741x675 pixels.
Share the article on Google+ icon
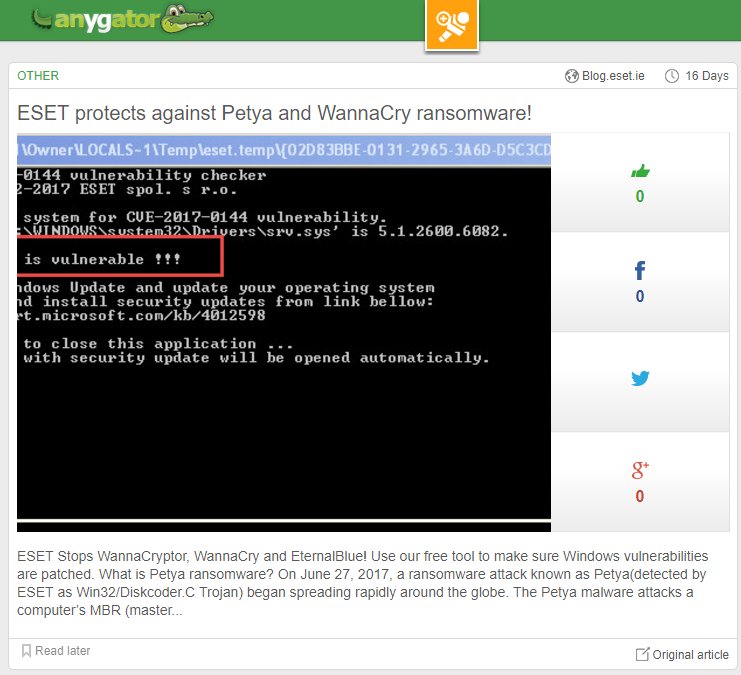click(640, 469)
